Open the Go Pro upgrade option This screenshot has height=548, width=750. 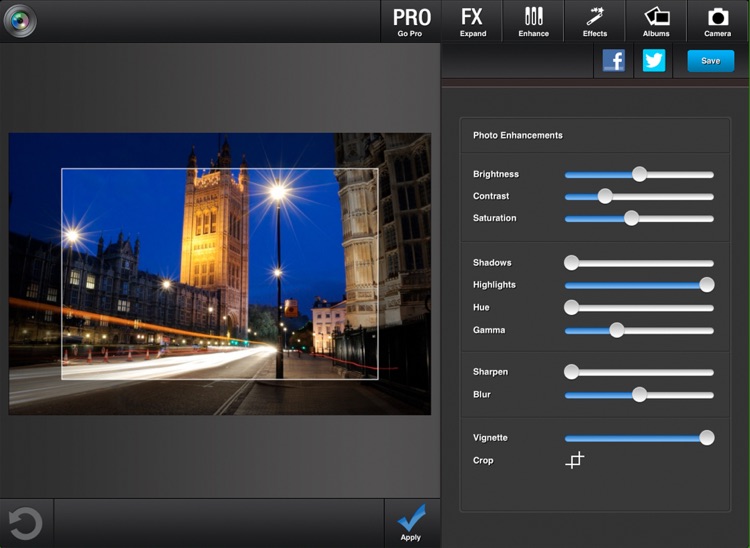(x=411, y=21)
